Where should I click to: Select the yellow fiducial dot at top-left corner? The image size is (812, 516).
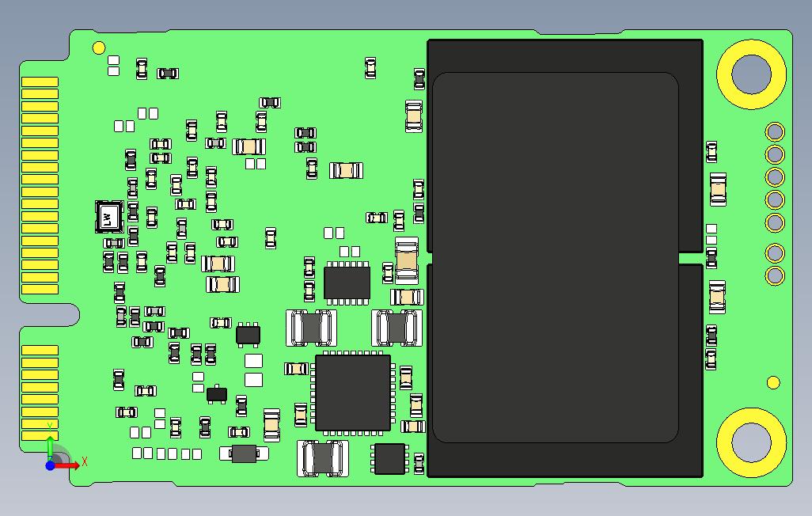pyautogui.click(x=98, y=48)
